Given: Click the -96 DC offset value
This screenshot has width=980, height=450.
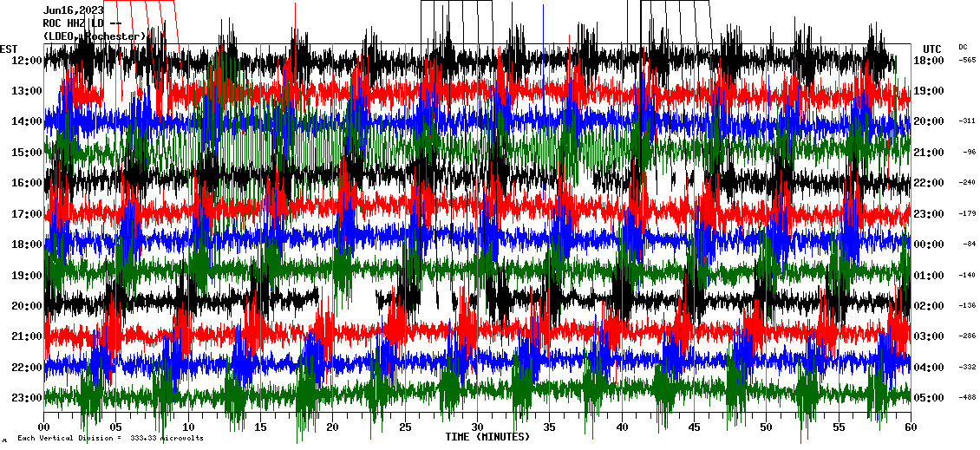Looking at the screenshot, I should pos(969,153).
